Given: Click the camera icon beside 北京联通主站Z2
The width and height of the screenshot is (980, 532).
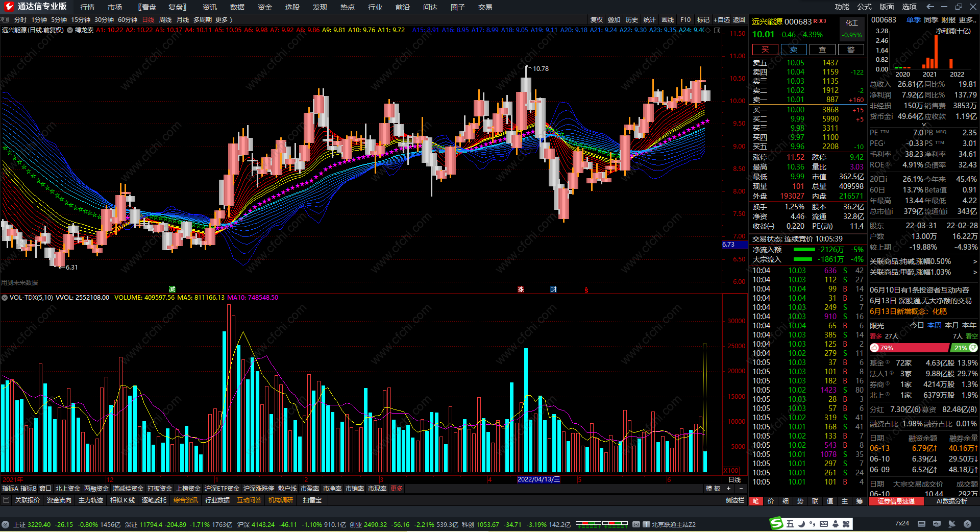Looking at the screenshot, I should tap(636, 524).
